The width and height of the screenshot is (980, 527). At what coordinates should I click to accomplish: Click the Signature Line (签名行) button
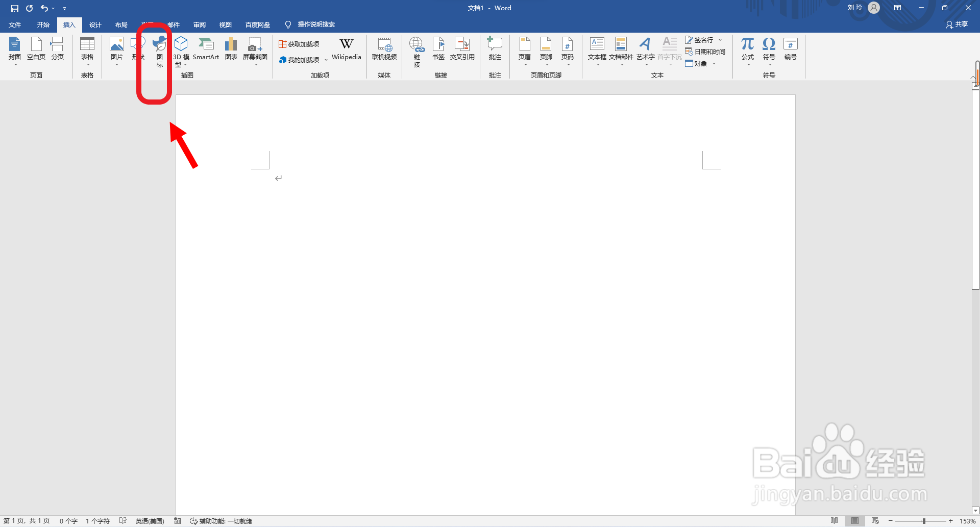coord(699,40)
